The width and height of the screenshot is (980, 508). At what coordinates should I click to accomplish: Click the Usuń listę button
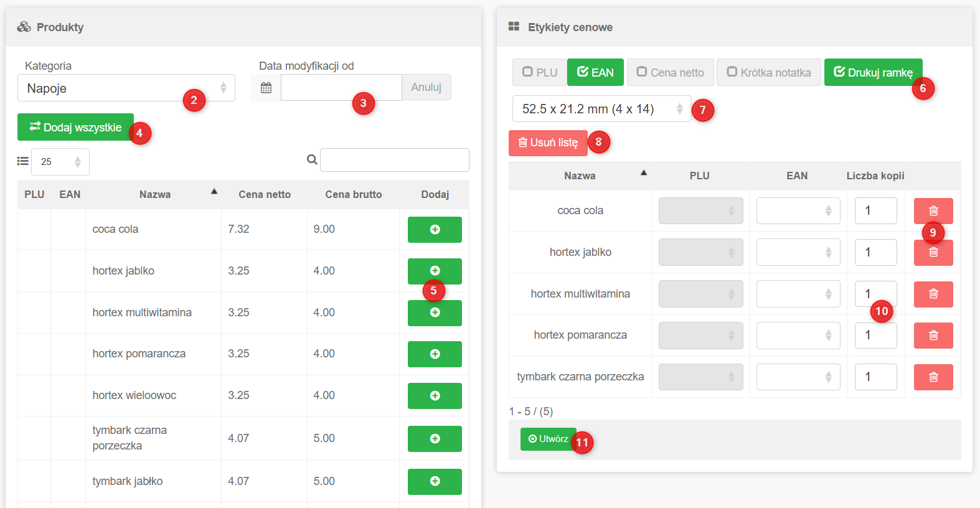coord(547,143)
